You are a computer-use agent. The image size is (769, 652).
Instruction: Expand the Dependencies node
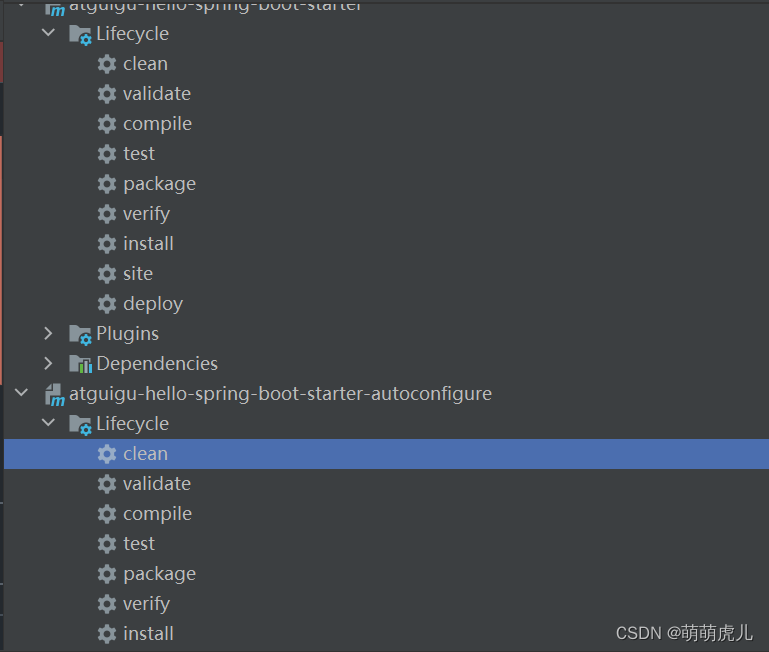48,364
